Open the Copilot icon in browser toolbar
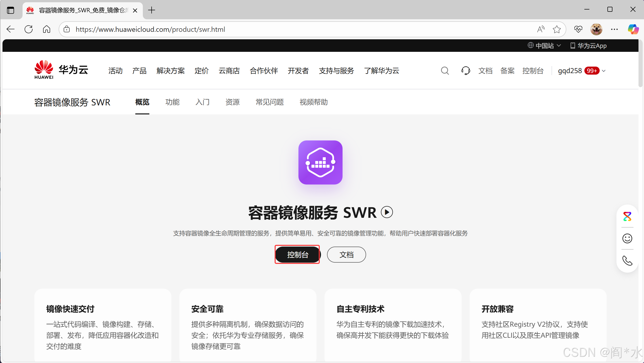644x363 pixels. [633, 29]
